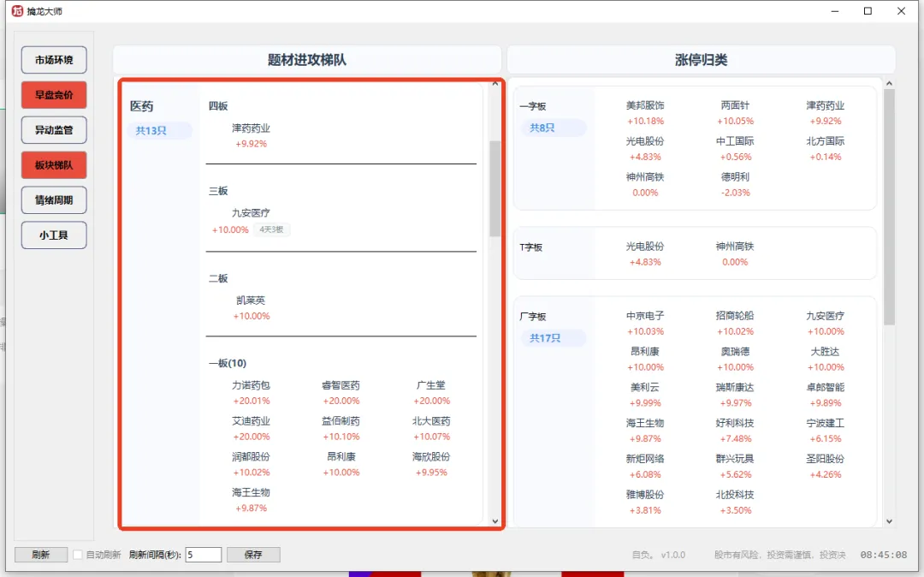Click the right panel scroll up arrow
This screenshot has width=924, height=577.
889,84
